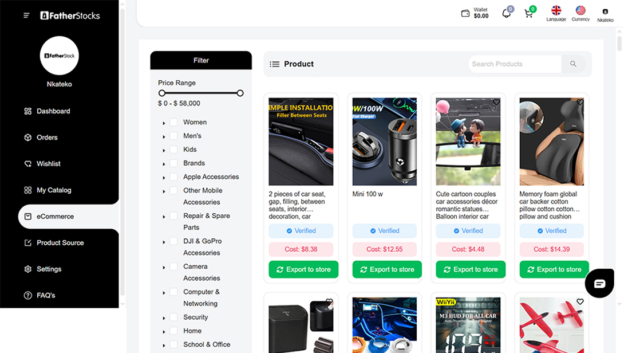
Task: Open FAQ's from the sidebar
Action: [46, 296]
